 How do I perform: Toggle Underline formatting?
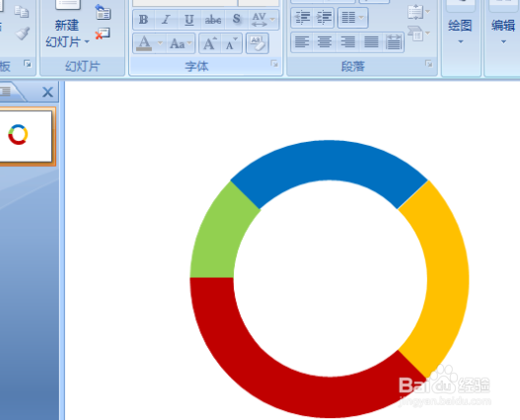pos(189,20)
